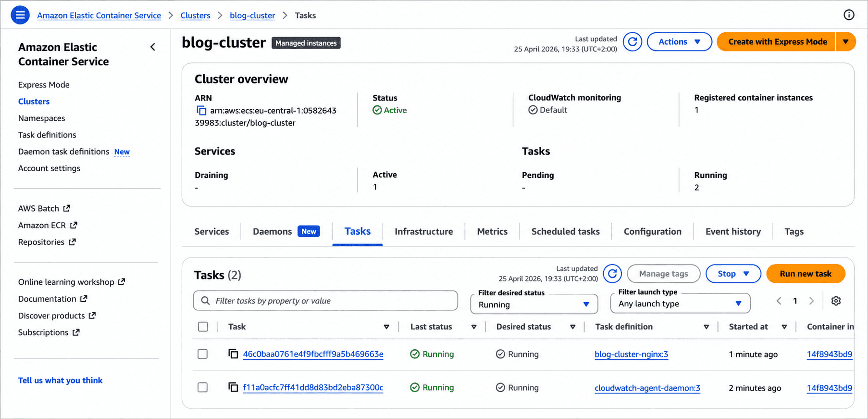Click the Manage tags button
This screenshot has height=419, width=868.
663,274
